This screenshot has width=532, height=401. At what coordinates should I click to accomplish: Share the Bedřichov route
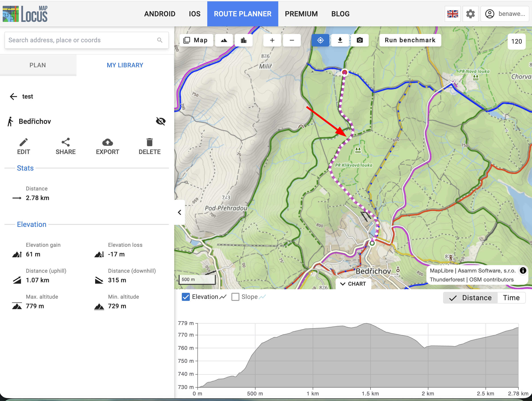click(66, 146)
